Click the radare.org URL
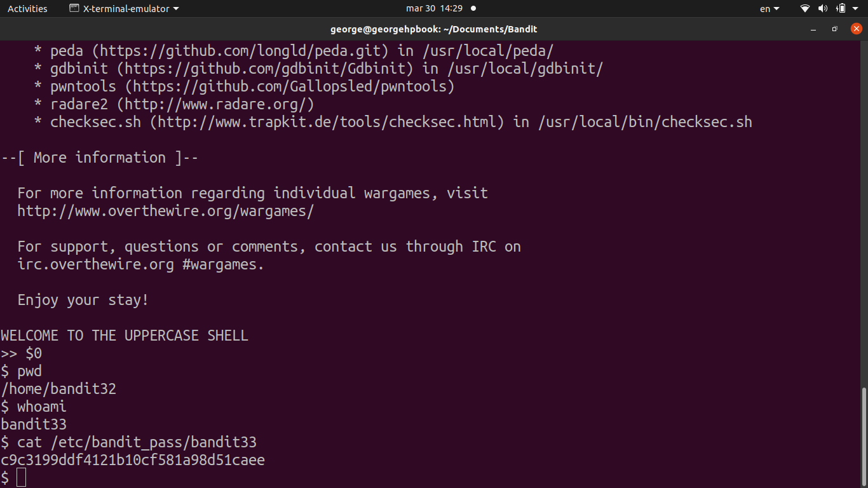This screenshot has height=488, width=868. click(x=215, y=104)
